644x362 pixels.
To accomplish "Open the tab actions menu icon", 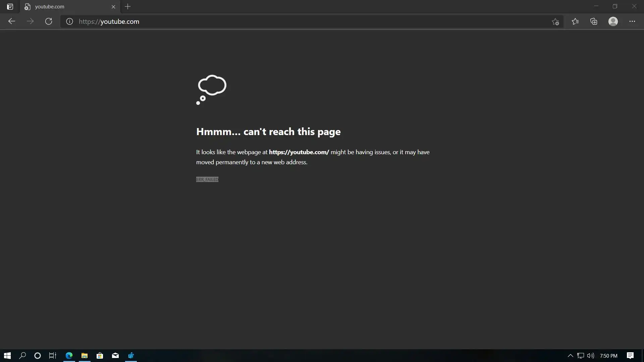I will point(10,7).
